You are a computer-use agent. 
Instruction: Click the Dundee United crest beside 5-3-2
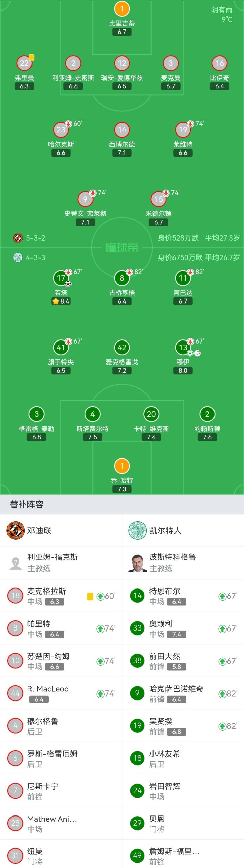click(18, 238)
